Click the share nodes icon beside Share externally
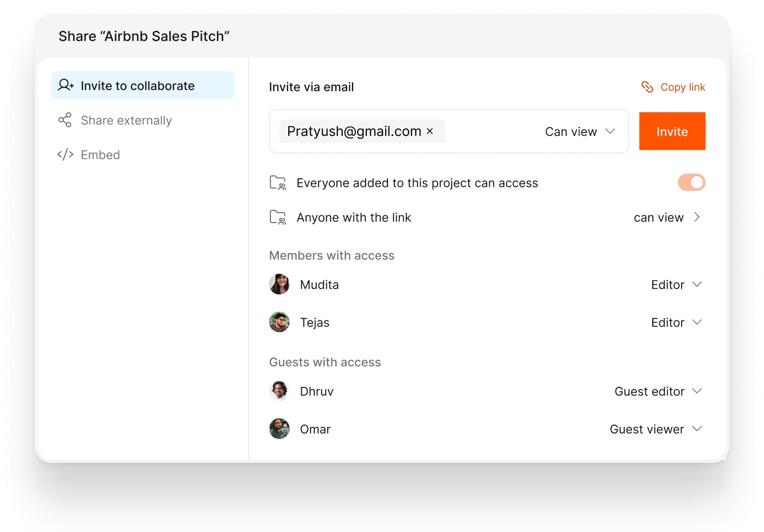This screenshot has width=764, height=532. coord(65,120)
